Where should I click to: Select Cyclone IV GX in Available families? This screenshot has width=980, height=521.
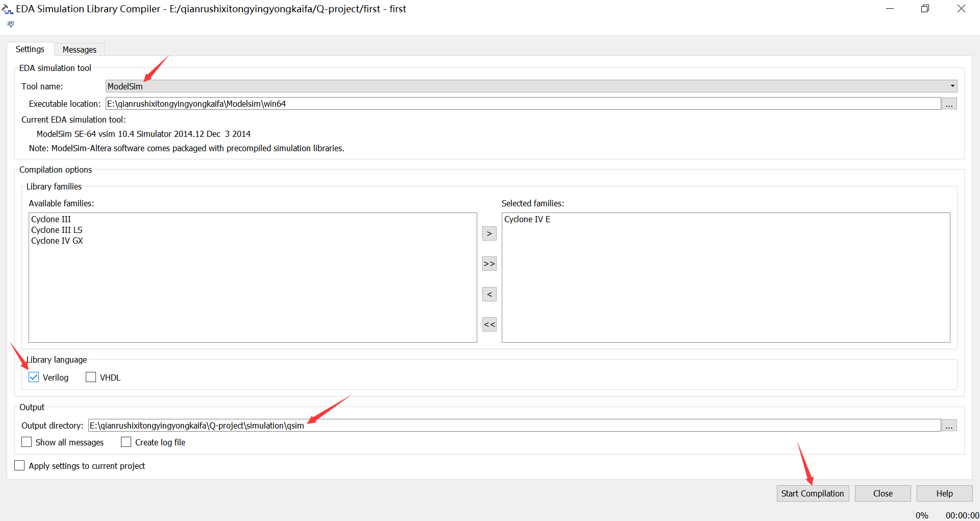57,241
